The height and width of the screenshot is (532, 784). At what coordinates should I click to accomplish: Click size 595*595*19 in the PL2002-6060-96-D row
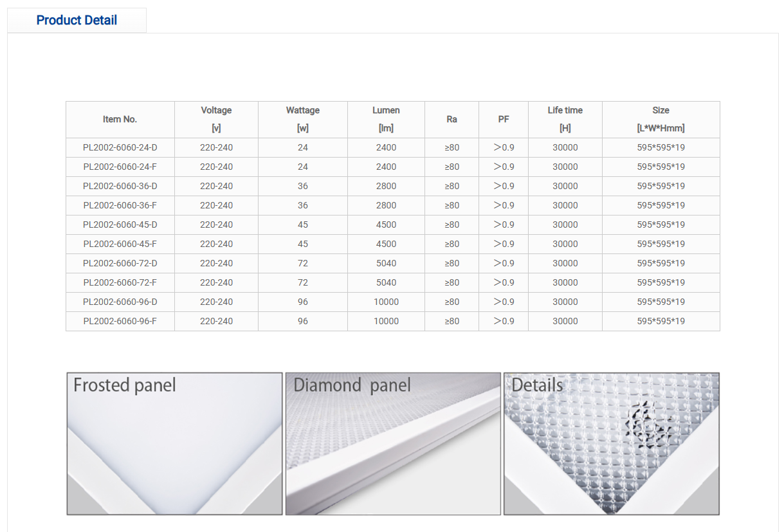[661, 302]
